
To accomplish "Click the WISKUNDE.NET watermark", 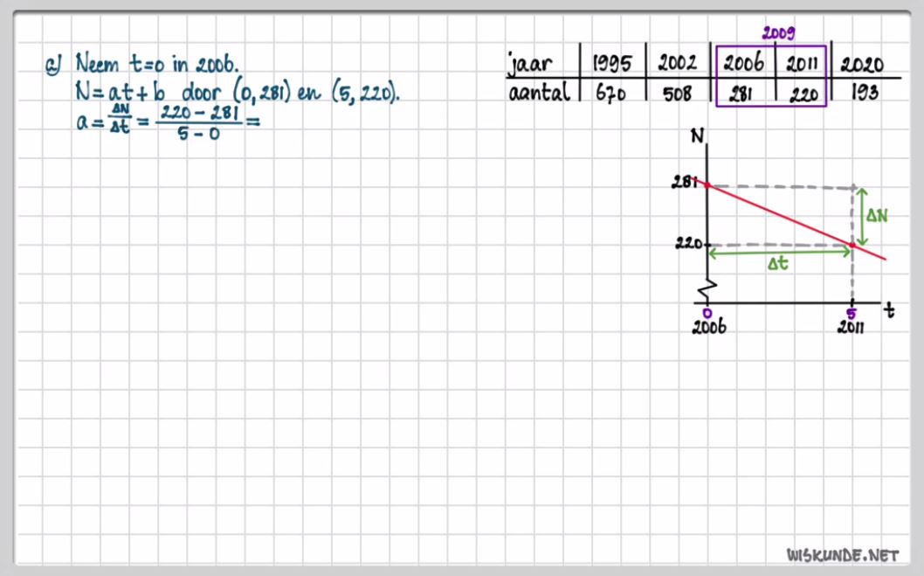I will 842,554.
